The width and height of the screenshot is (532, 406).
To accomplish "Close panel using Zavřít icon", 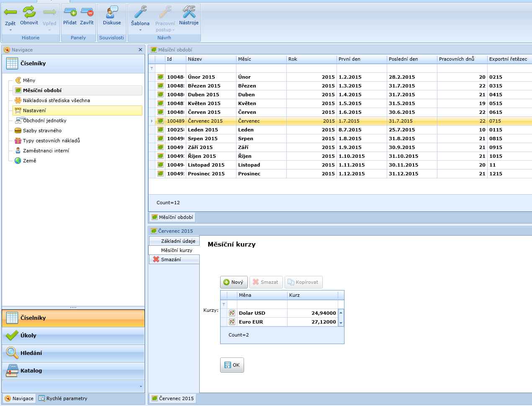I will click(x=87, y=13).
